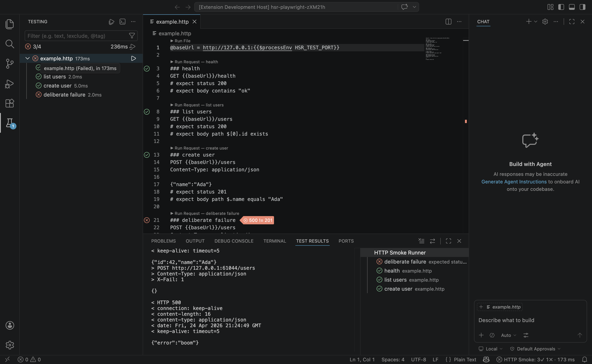The width and height of the screenshot is (592, 364).
Task: Show test output terminal icon
Action: 122,22
